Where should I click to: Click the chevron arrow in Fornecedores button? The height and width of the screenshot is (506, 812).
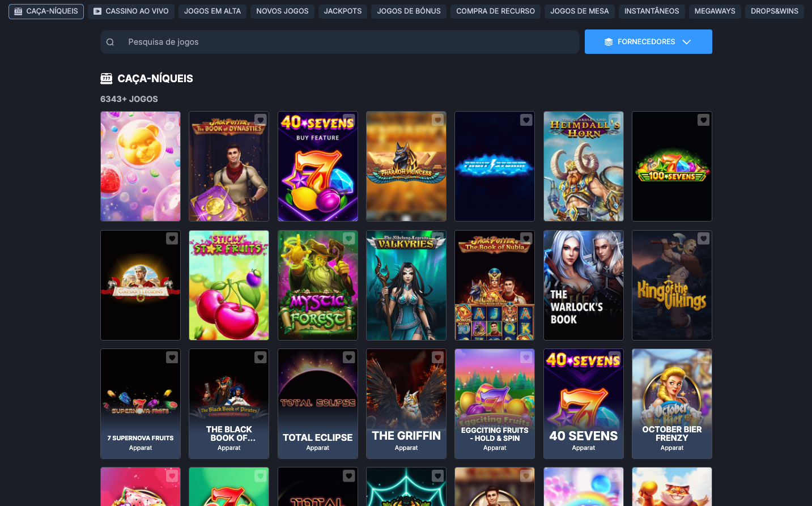pos(687,42)
